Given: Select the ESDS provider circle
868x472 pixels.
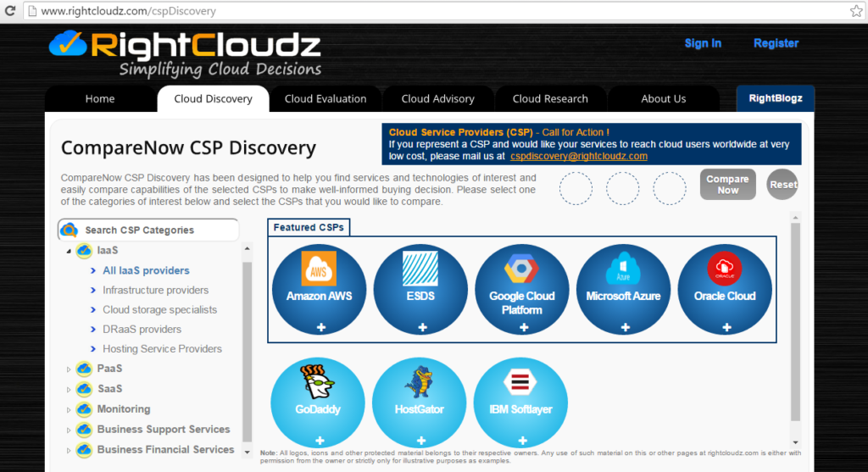Looking at the screenshot, I should (420, 290).
